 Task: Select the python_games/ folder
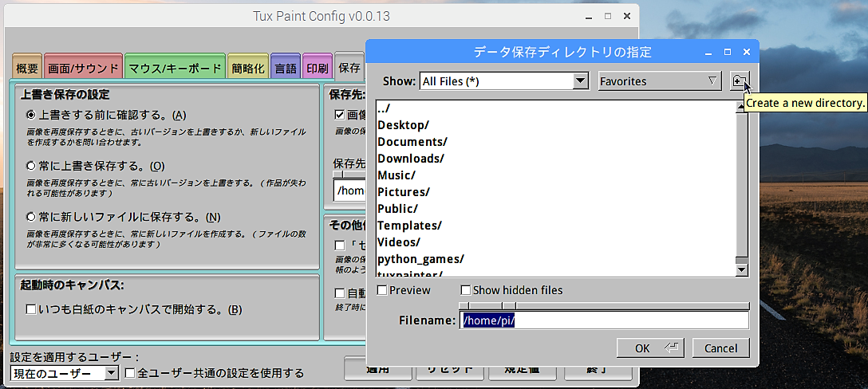click(x=420, y=258)
